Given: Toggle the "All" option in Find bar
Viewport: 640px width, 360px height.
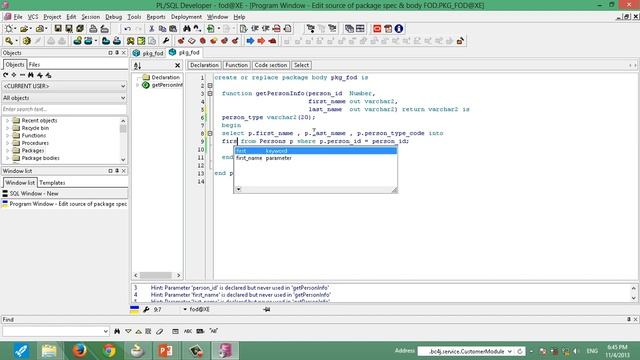Looking at the screenshot, I should 213,331.
